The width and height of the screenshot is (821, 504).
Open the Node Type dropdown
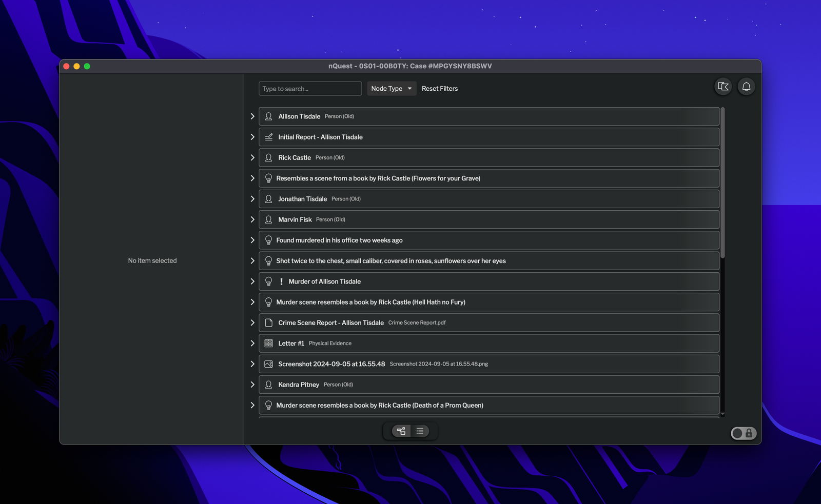pyautogui.click(x=392, y=89)
